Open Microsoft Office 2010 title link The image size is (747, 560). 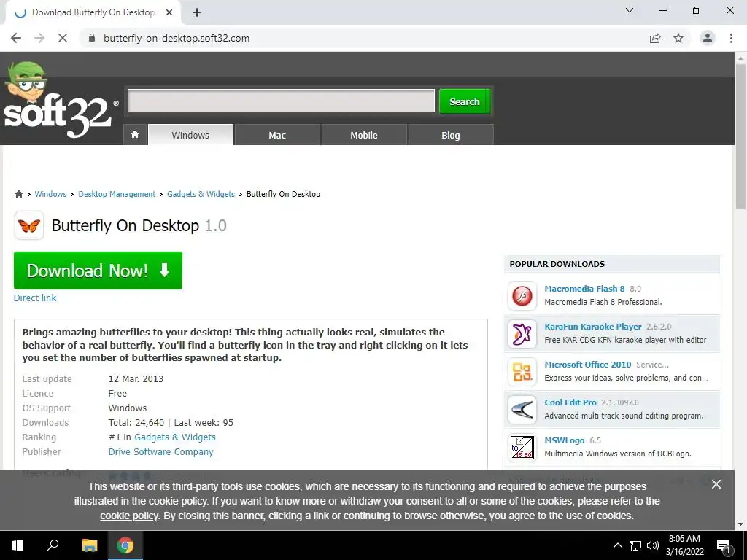click(x=588, y=365)
